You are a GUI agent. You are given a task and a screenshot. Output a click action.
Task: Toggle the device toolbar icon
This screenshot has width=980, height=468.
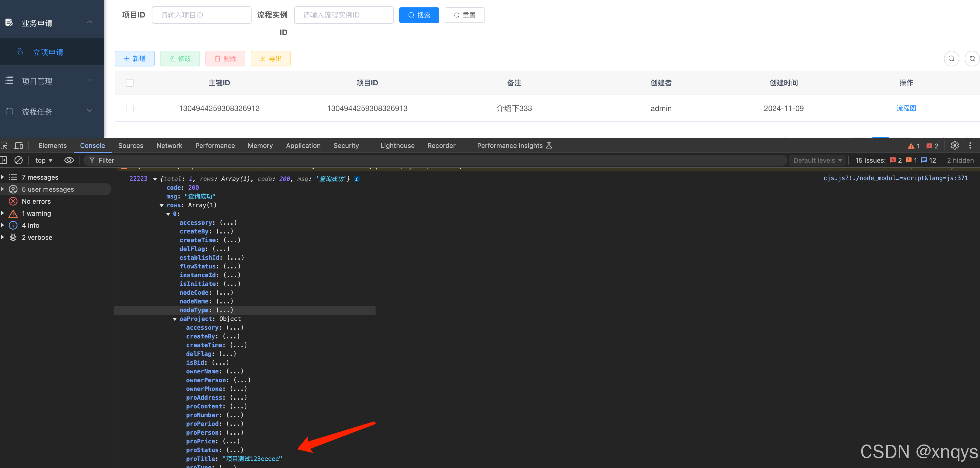pos(19,145)
